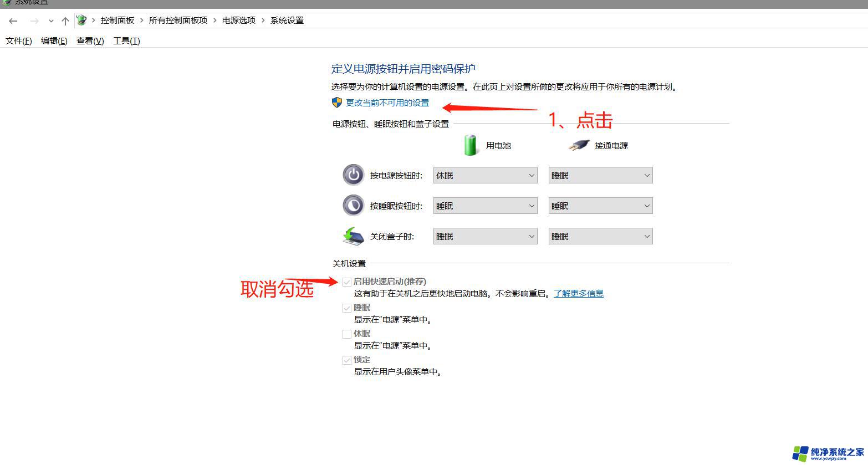The image size is (868, 465).
Task: Open sleep button on-battery dropdown
Action: (x=485, y=206)
